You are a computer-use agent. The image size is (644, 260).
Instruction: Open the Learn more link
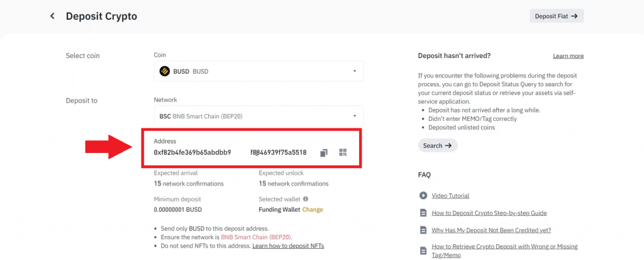(568, 56)
